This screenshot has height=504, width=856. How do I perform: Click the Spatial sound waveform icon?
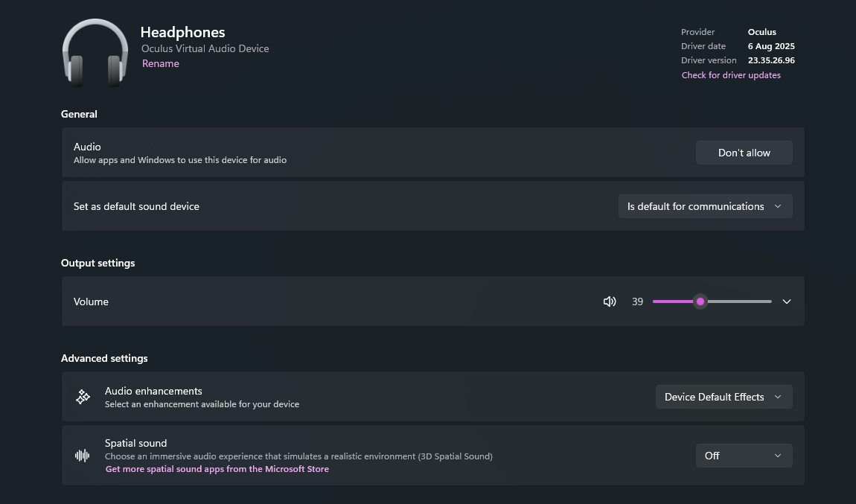tap(83, 456)
